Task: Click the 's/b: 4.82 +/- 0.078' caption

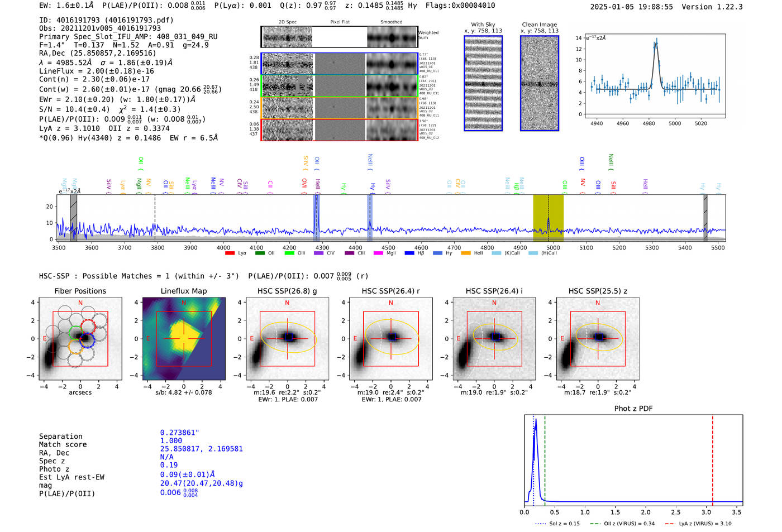Action: pos(184,392)
